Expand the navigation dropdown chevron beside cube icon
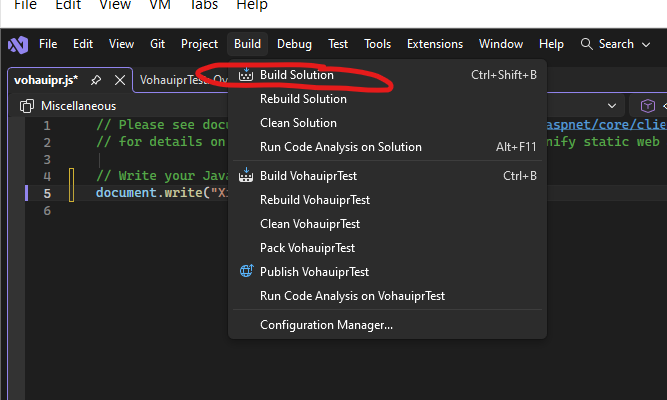 tap(612, 106)
